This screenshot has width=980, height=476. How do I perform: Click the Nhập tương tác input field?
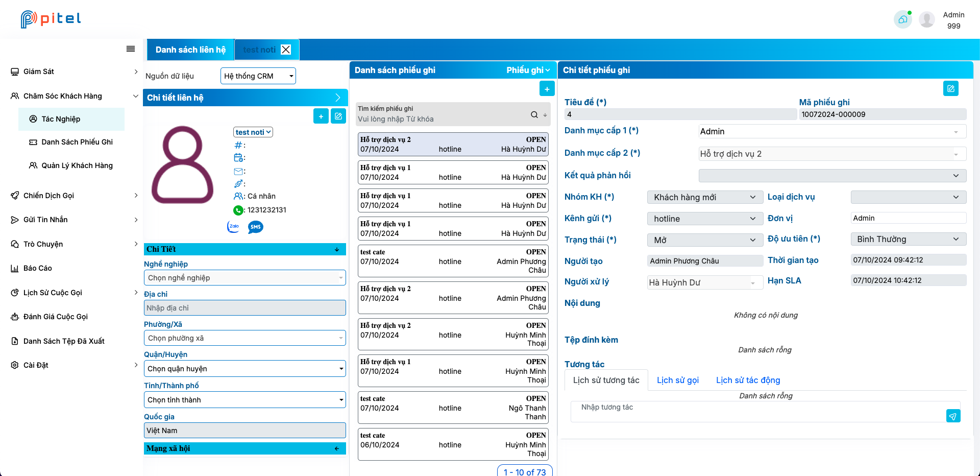pos(758,411)
